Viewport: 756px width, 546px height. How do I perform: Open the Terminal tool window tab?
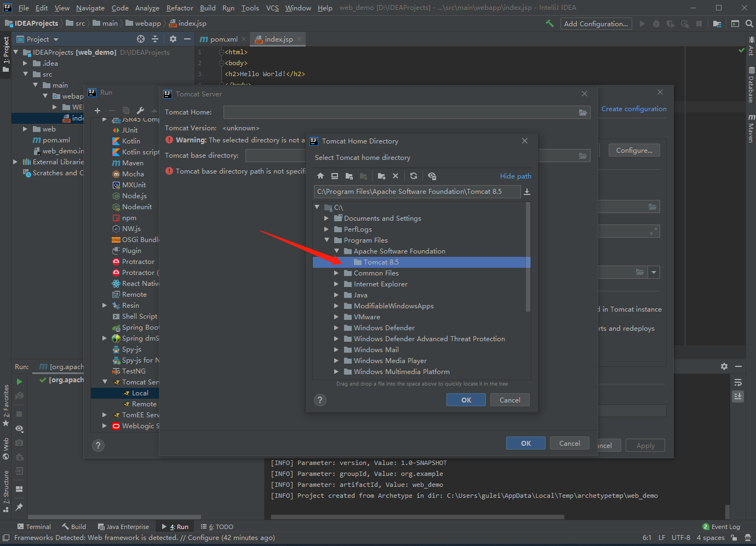[x=34, y=527]
